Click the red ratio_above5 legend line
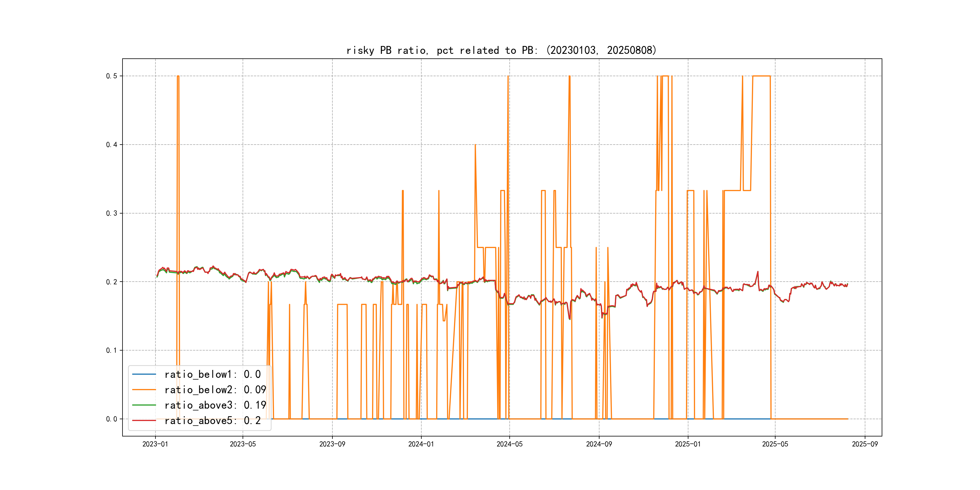 144,420
